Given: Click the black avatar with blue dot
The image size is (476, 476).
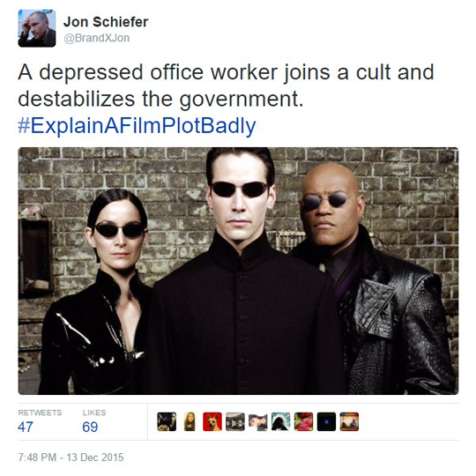Looking at the screenshot, I should pos(326,421).
